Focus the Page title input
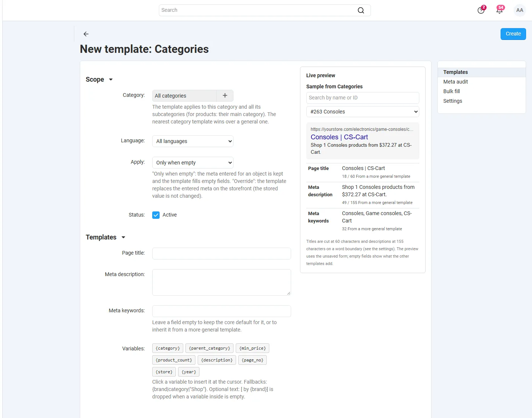The width and height of the screenshot is (532, 418). coord(222,254)
